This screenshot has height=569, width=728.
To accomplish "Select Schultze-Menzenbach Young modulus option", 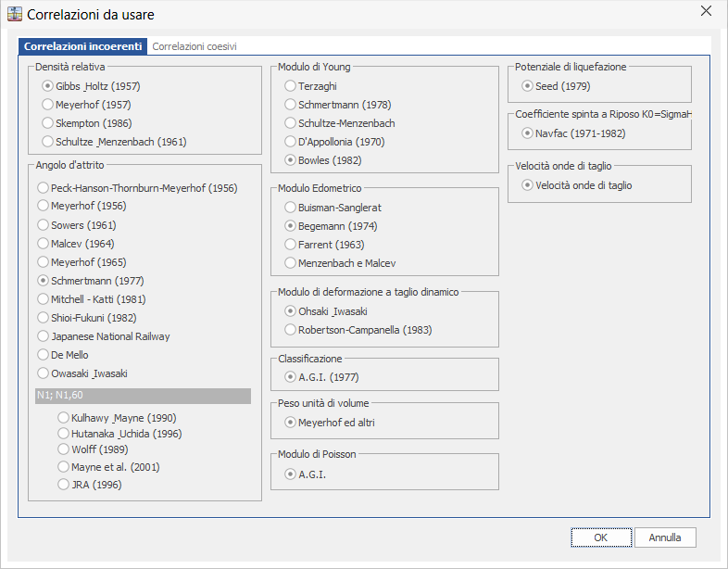I will [340, 123].
